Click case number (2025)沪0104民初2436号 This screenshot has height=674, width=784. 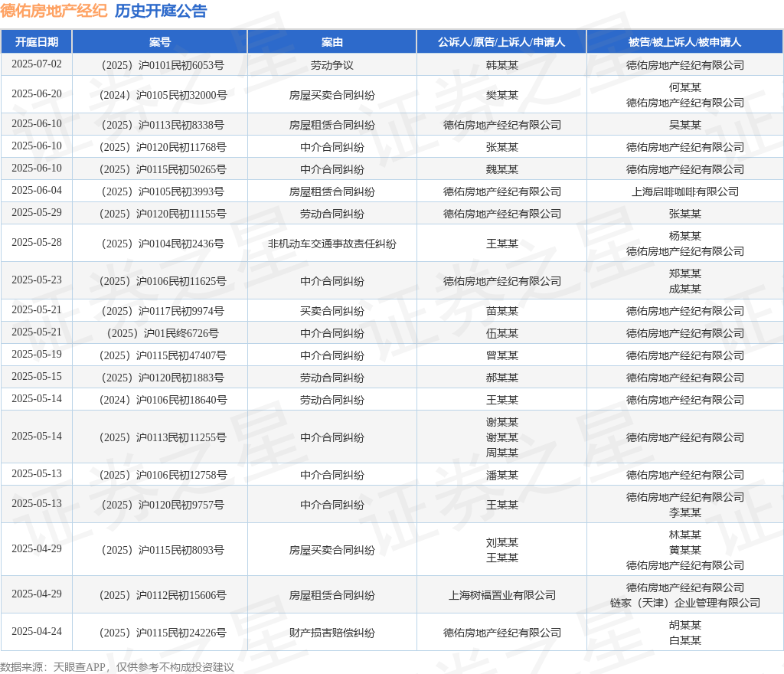pos(162,244)
